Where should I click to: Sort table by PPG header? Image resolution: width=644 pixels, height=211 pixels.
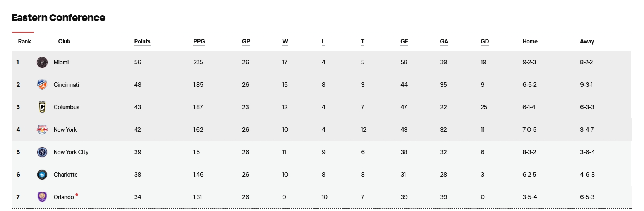(199, 41)
